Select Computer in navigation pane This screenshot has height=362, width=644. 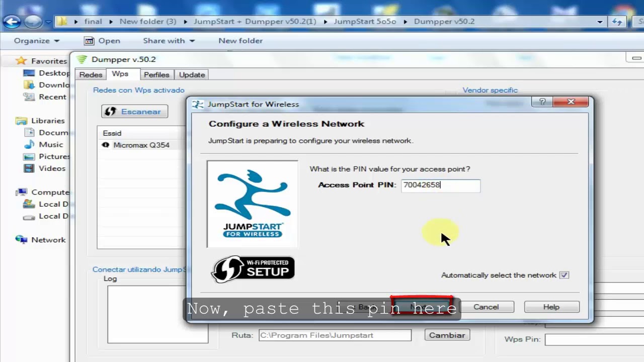point(42,192)
